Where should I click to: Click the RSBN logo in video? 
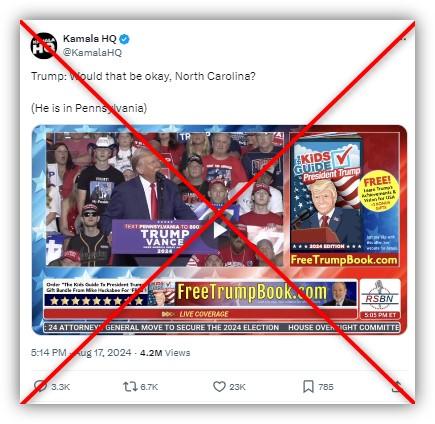point(380,295)
